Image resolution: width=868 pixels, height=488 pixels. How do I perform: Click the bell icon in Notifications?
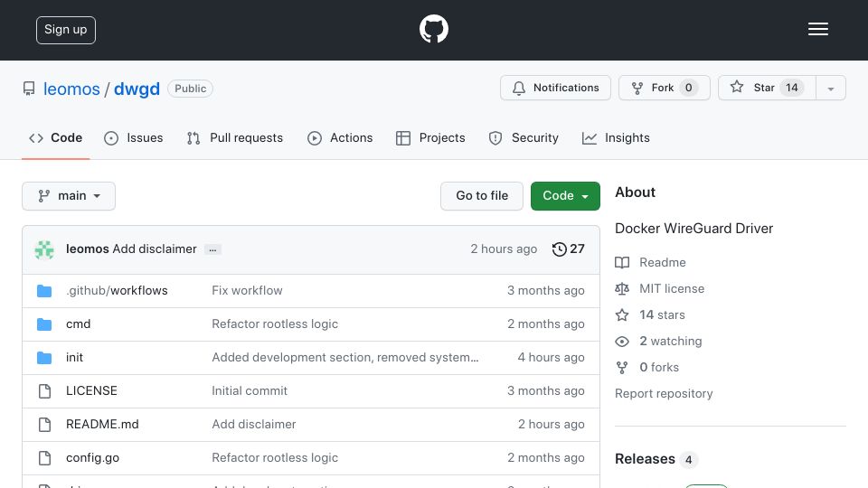tap(519, 88)
